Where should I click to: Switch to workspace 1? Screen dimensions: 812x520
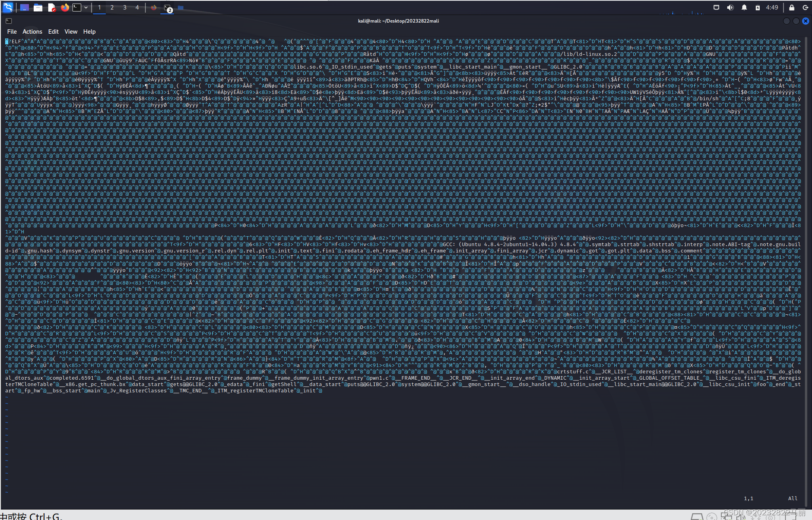[x=99, y=7]
